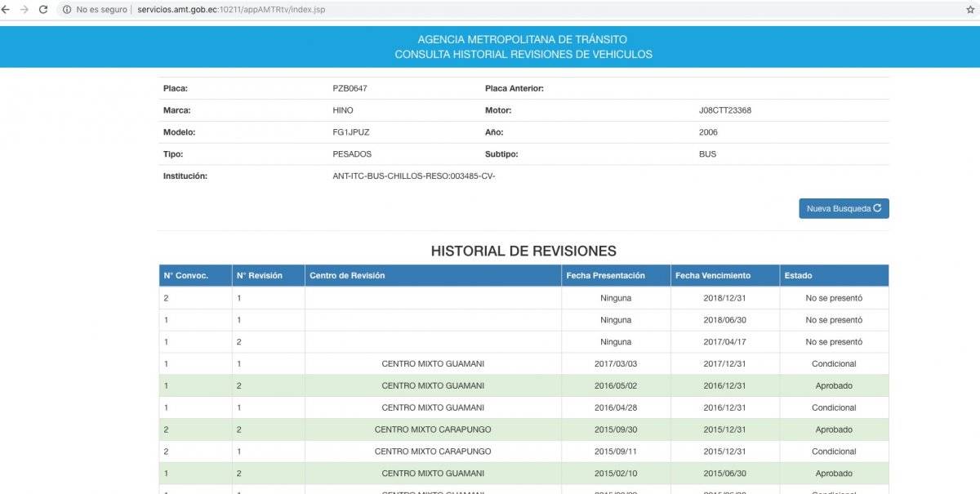980x494 pixels.
Task: Click the Nueva Busqueda button
Action: click(x=844, y=209)
